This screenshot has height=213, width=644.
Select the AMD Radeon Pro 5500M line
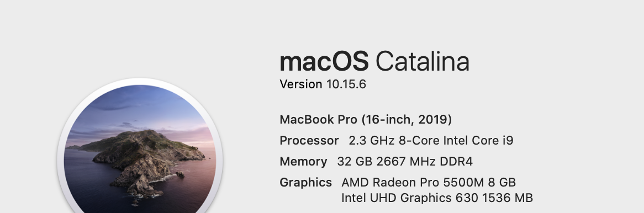[429, 182]
